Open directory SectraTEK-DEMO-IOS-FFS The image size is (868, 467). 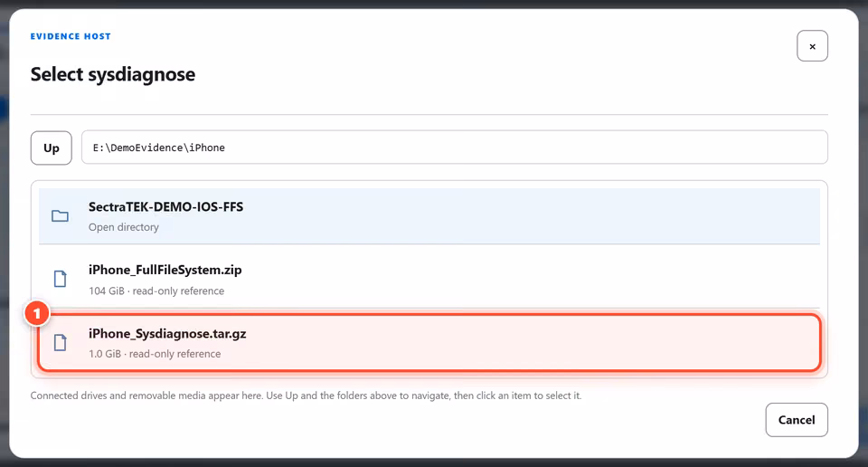(429, 216)
